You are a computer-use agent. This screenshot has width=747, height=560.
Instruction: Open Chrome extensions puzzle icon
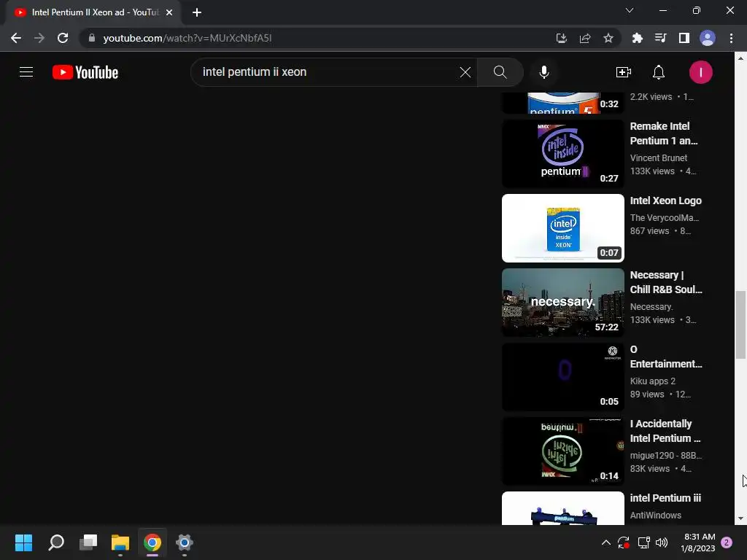point(638,38)
